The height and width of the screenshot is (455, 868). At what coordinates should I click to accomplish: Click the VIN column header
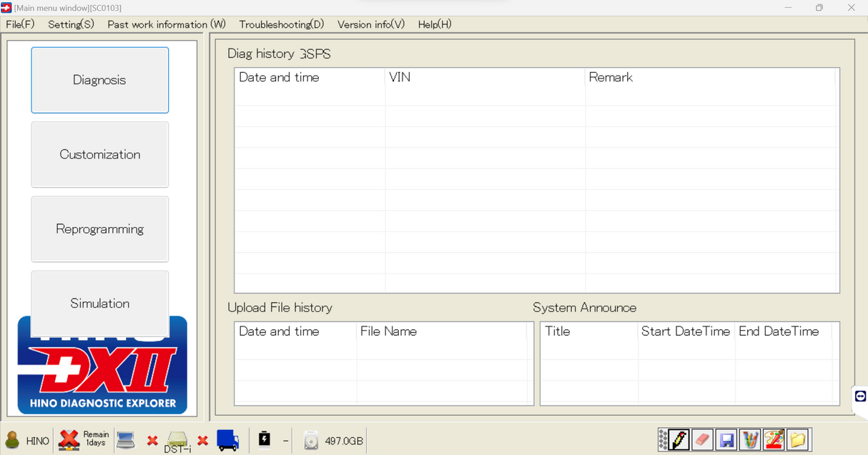pyautogui.click(x=400, y=77)
